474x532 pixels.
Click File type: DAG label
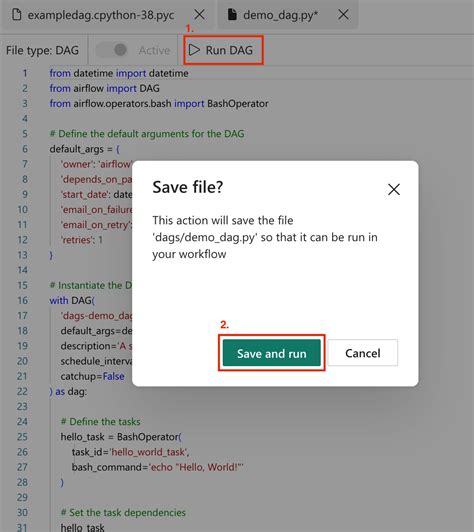[x=42, y=50]
